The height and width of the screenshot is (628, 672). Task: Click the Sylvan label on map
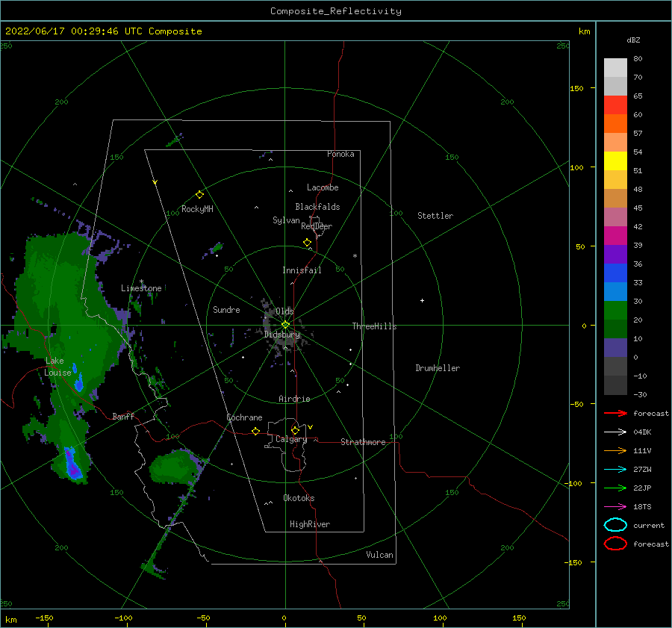pyautogui.click(x=286, y=220)
